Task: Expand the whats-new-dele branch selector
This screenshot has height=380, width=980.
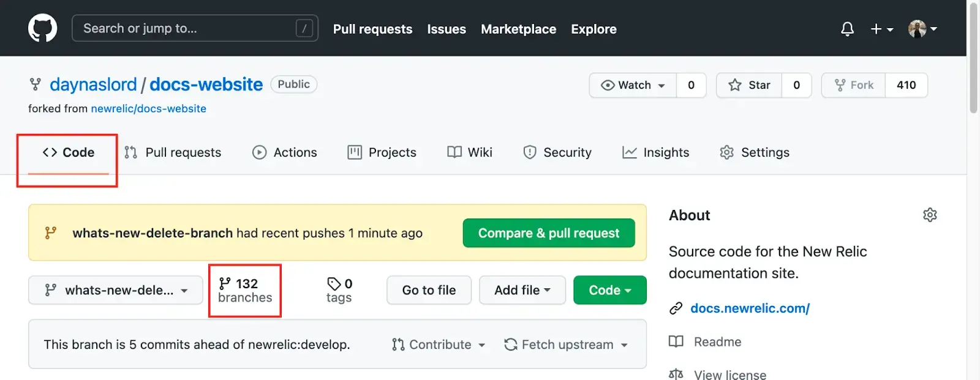Action: pyautogui.click(x=115, y=290)
